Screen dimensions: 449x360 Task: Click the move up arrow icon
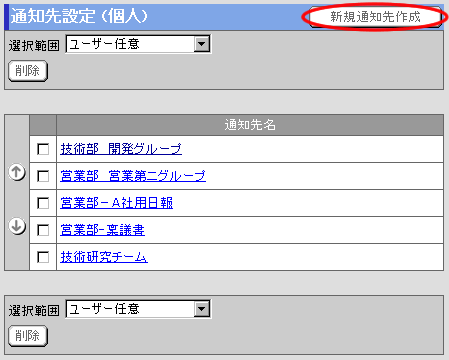[x=17, y=172]
